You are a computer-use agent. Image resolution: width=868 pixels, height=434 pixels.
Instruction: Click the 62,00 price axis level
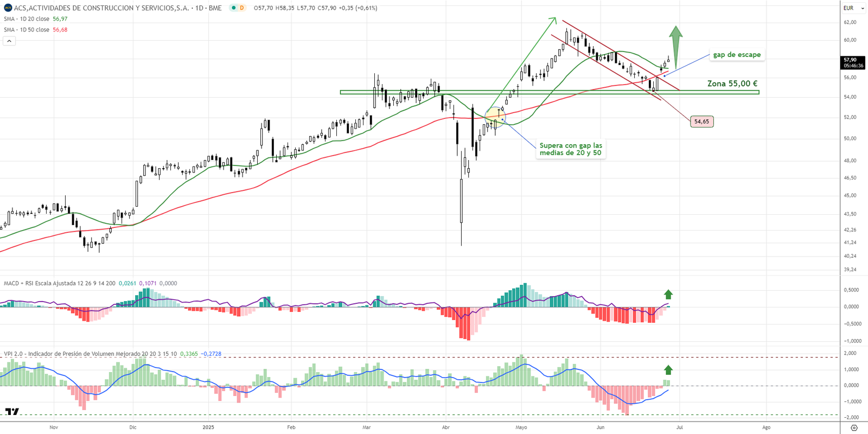tap(850, 22)
